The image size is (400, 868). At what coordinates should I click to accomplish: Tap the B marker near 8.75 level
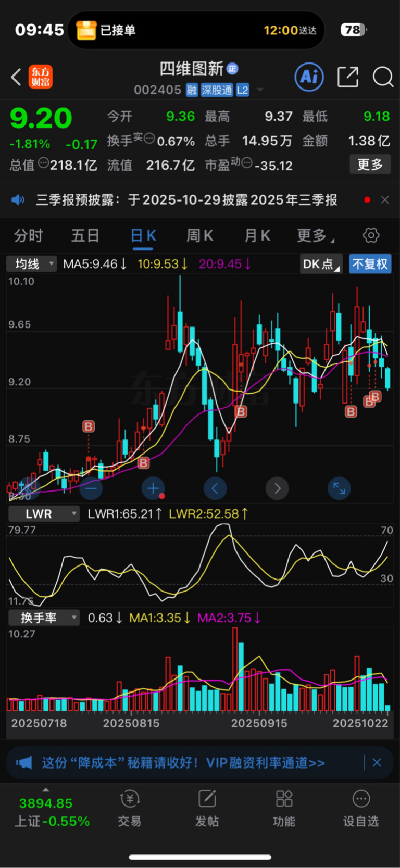[x=89, y=426]
